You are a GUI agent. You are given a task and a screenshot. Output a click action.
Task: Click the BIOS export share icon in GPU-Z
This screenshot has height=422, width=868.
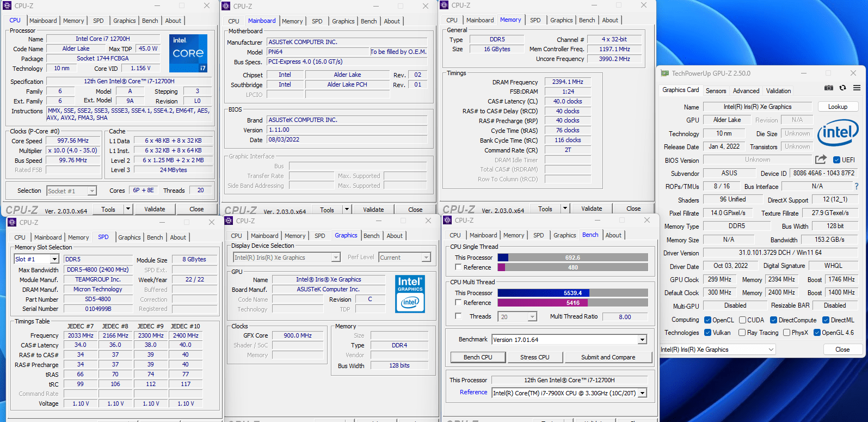pos(821,160)
